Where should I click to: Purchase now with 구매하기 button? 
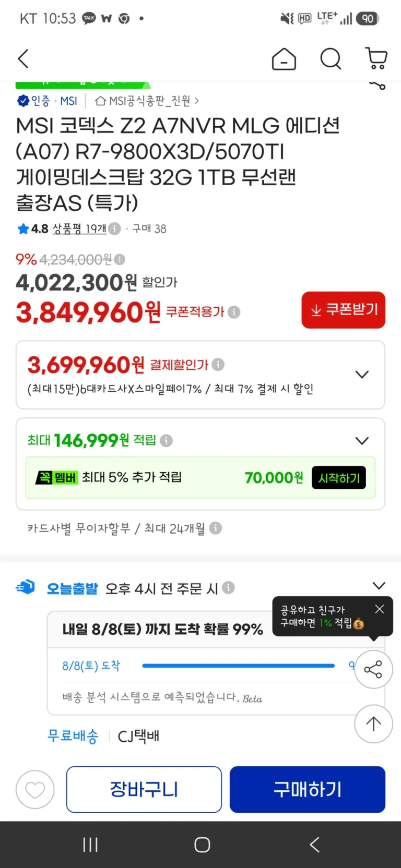(308, 789)
